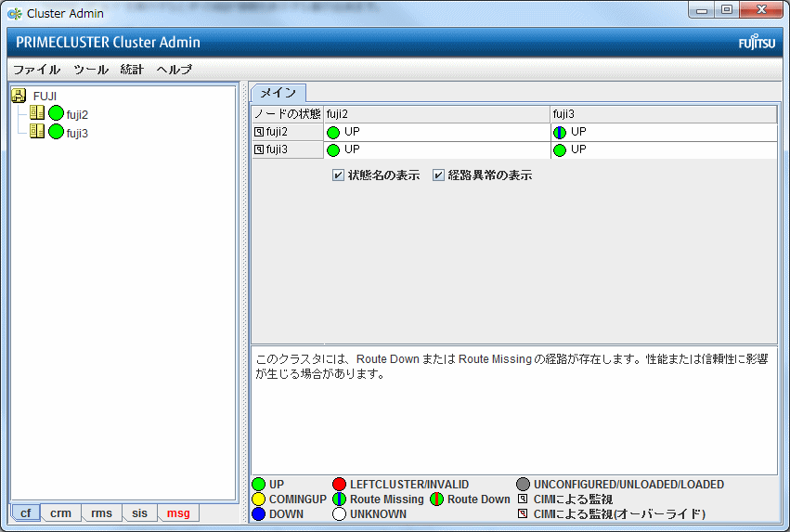Click the white UNKNOWN legend icon
The width and height of the screenshot is (790, 532).
(340, 513)
